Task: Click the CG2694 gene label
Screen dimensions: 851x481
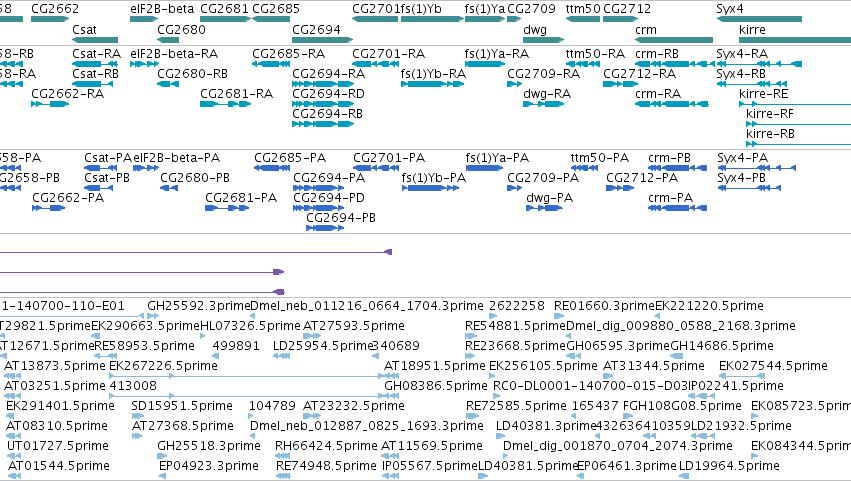Action: (x=316, y=29)
